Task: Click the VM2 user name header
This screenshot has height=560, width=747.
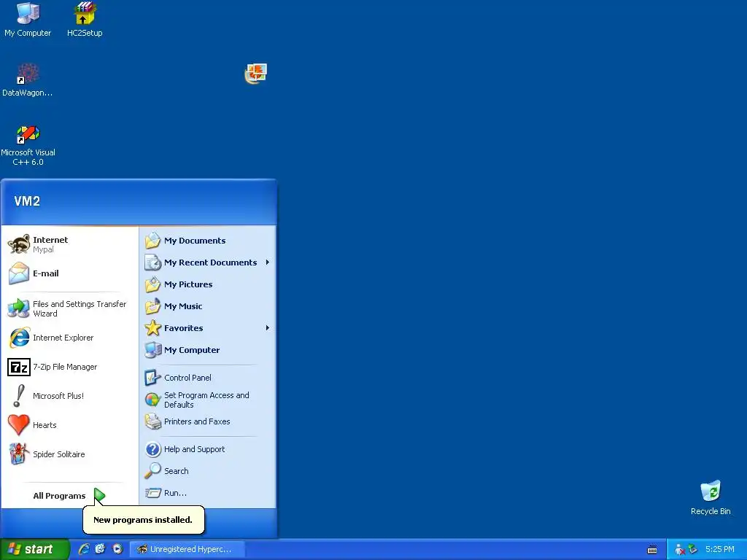Action: tap(27, 201)
